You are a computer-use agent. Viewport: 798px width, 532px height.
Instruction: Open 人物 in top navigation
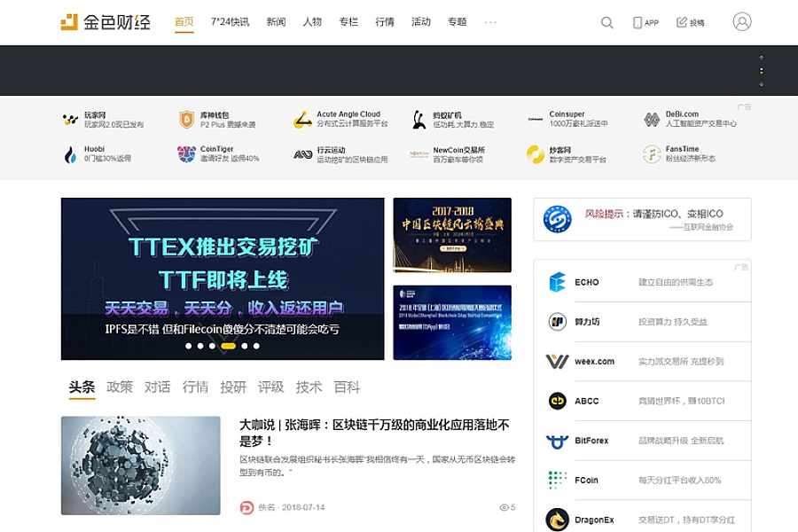(x=312, y=22)
